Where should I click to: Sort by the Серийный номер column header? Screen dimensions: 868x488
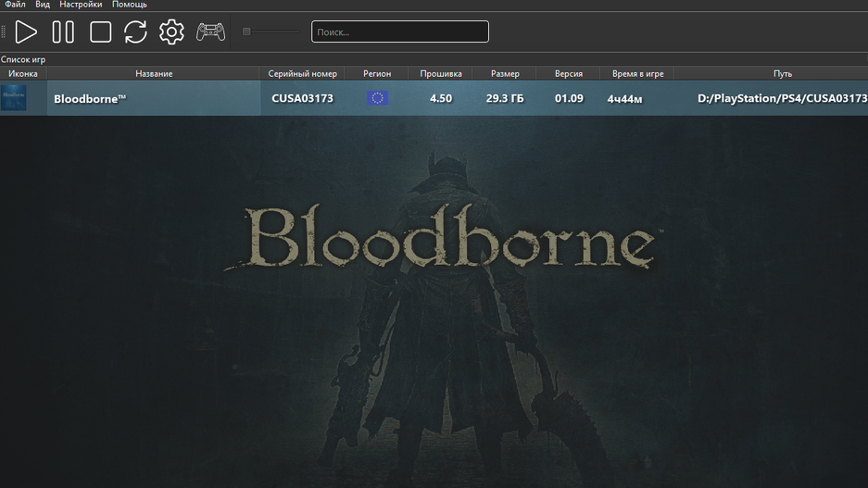(x=302, y=73)
